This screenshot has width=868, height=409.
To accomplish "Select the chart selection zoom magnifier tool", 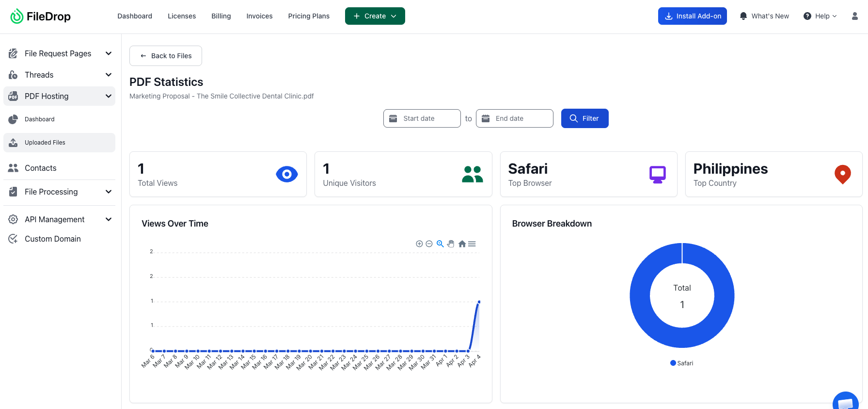I will [440, 244].
